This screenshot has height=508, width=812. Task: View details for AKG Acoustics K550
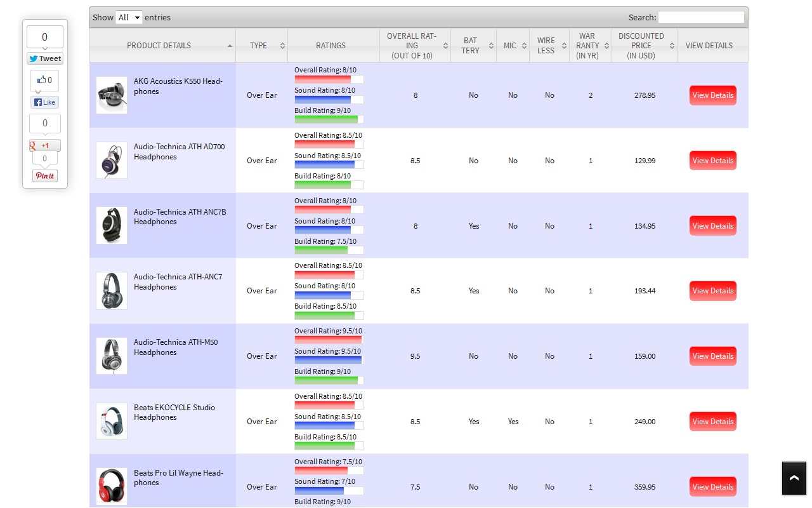(x=712, y=95)
